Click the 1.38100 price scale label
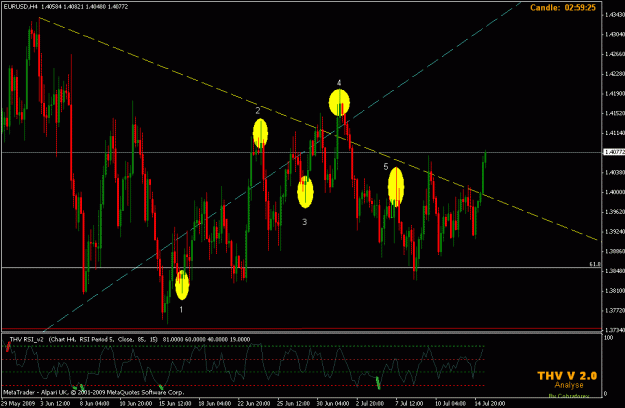Image resolution: width=625 pixels, height=408 pixels. (x=614, y=291)
